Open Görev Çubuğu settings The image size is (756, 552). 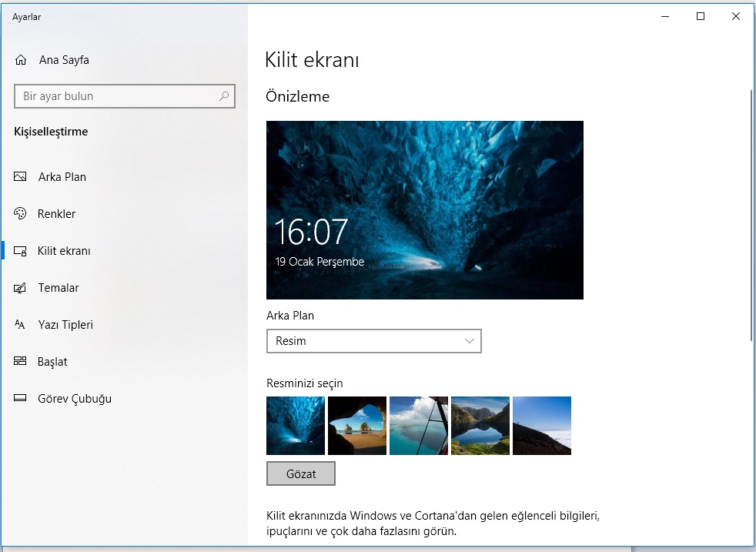75,399
